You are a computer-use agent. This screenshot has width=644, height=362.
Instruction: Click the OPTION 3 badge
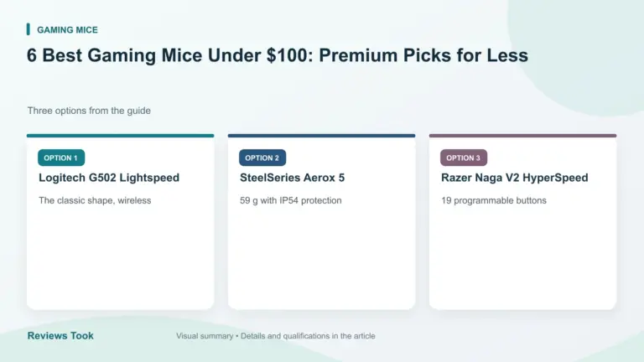coord(464,158)
